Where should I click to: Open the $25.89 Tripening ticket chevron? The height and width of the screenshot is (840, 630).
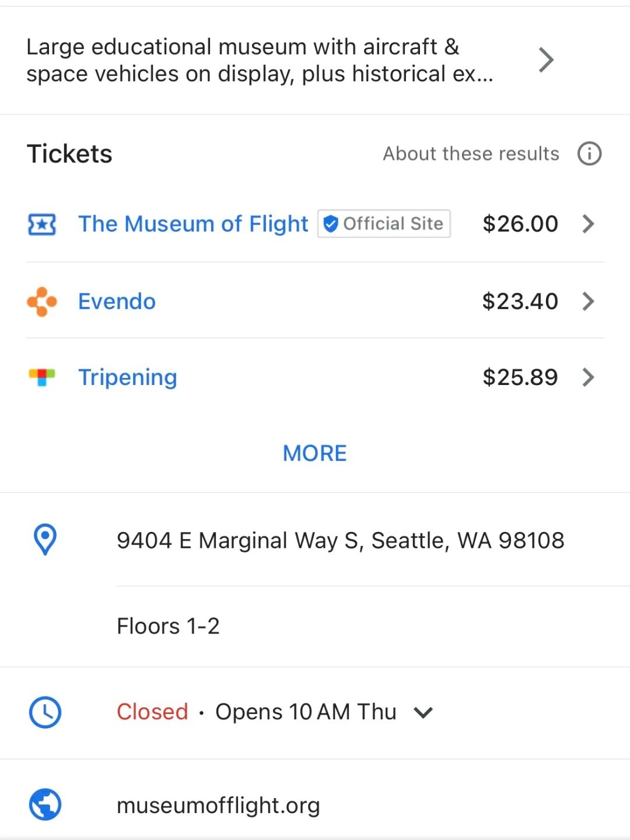[x=588, y=377]
